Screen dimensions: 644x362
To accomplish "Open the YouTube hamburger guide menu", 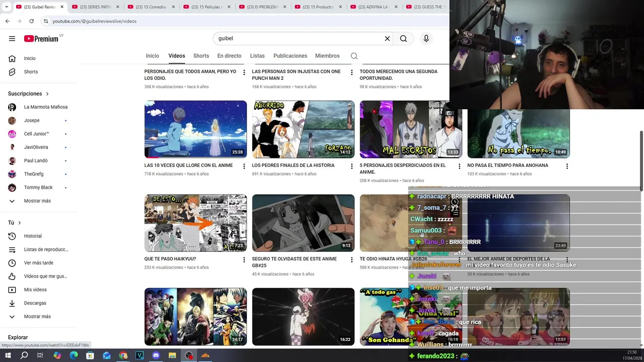I will tap(12, 39).
